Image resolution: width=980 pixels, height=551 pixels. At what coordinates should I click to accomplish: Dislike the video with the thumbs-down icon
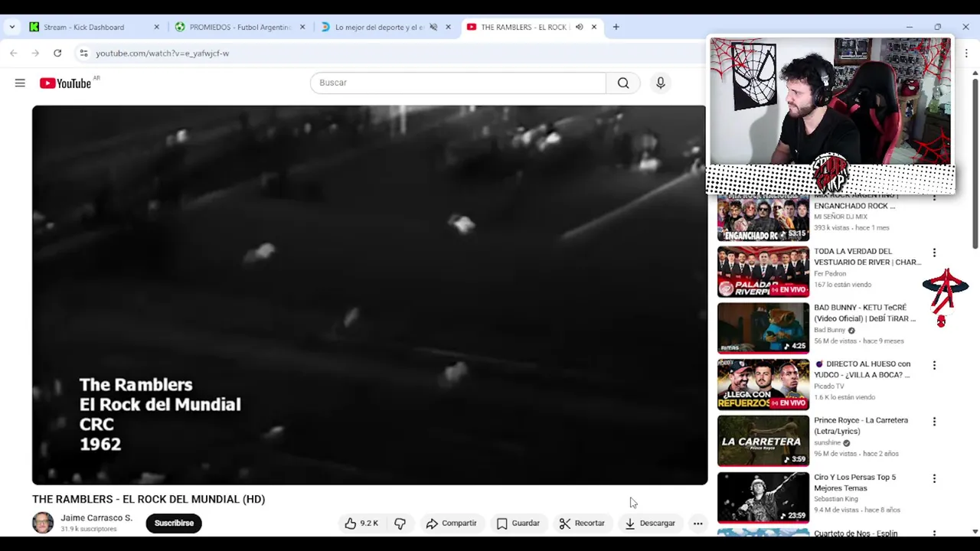tap(400, 523)
